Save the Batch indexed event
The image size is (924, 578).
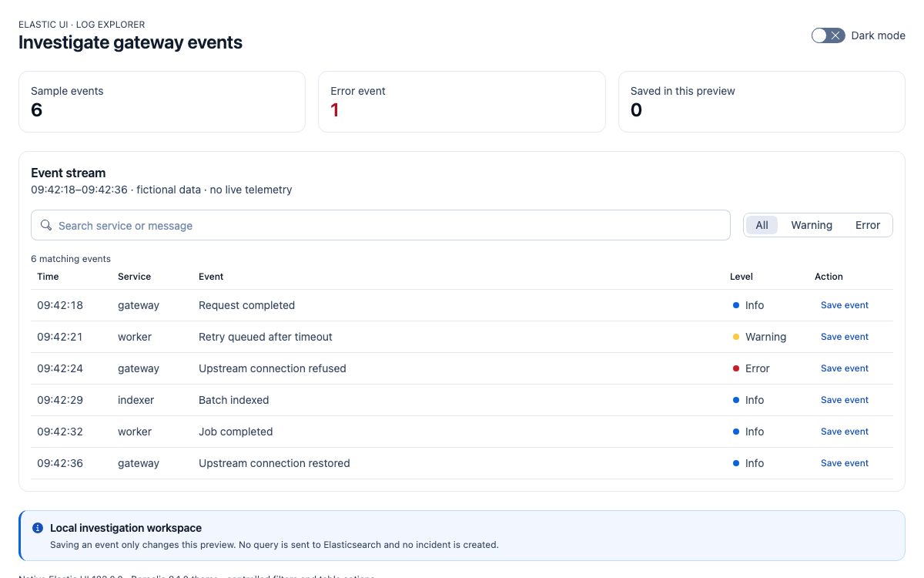[845, 400]
